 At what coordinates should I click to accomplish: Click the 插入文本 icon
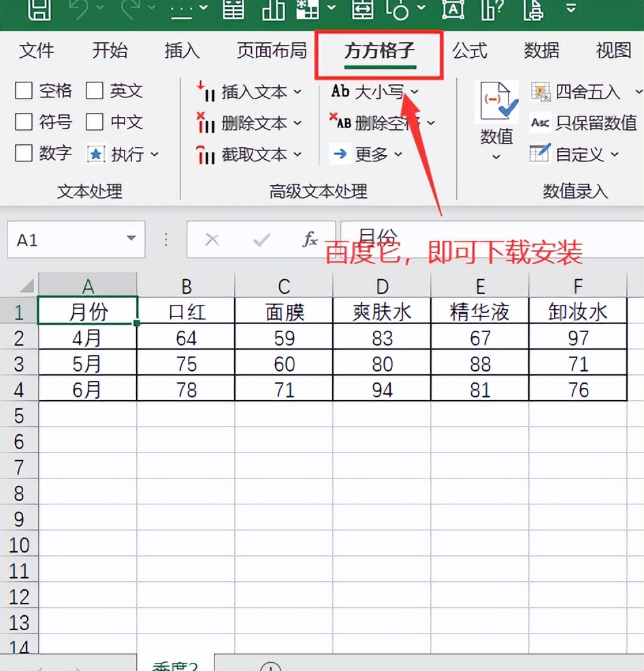(206, 92)
